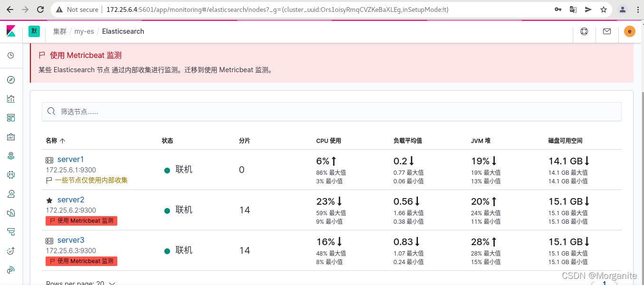Click the browser back arrow
The width and height of the screenshot is (644, 285).
coord(10,9)
